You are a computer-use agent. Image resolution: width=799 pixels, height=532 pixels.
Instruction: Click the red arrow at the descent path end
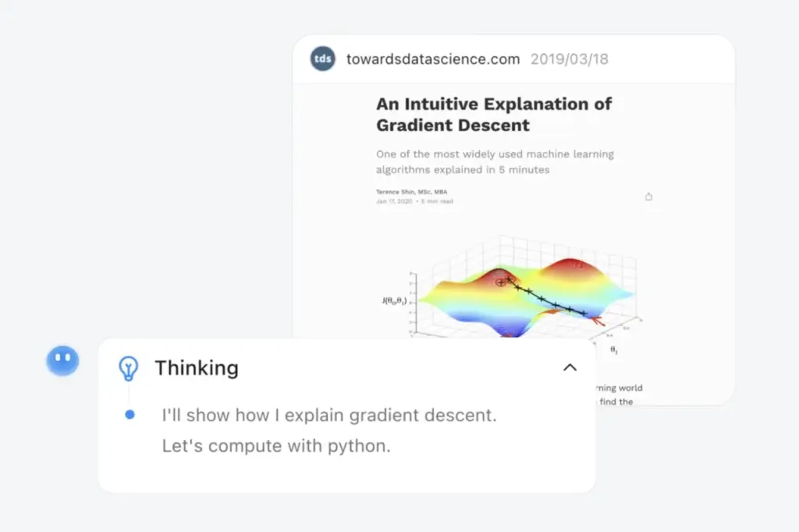pos(598,320)
